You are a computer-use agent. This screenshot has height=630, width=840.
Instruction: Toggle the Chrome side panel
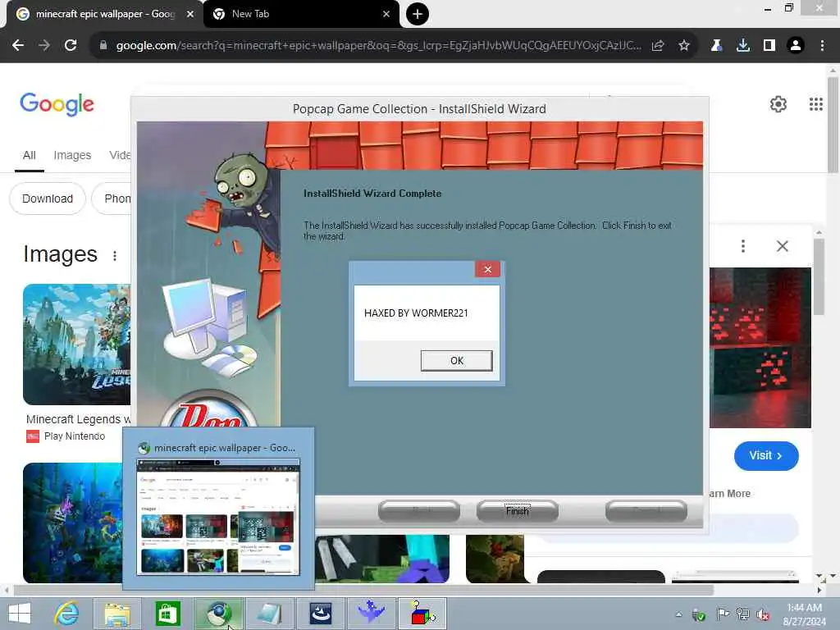(769, 46)
